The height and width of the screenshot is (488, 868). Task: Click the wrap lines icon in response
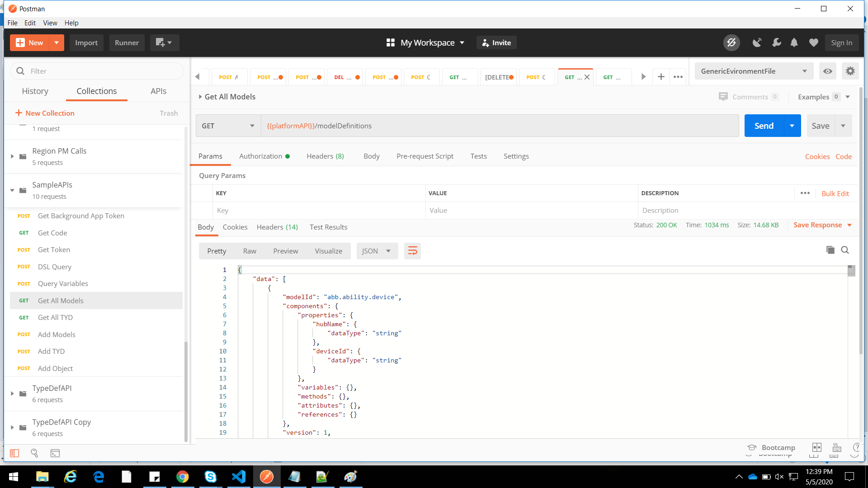[412, 251]
